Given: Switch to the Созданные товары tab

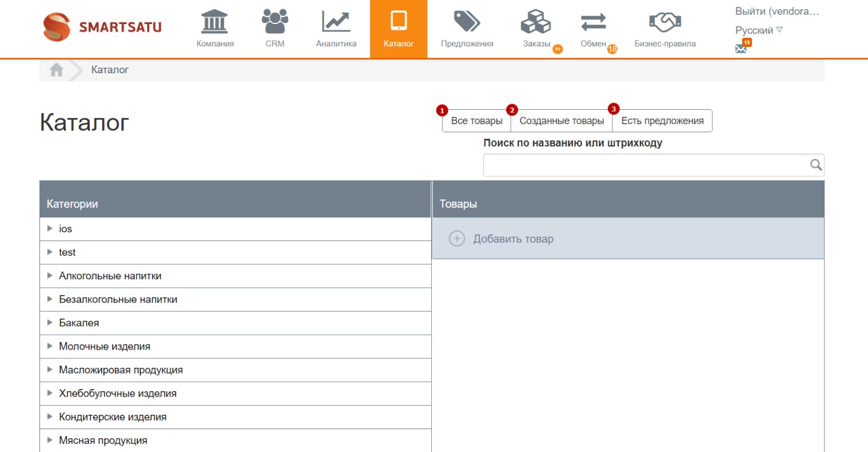Looking at the screenshot, I should pos(562,121).
